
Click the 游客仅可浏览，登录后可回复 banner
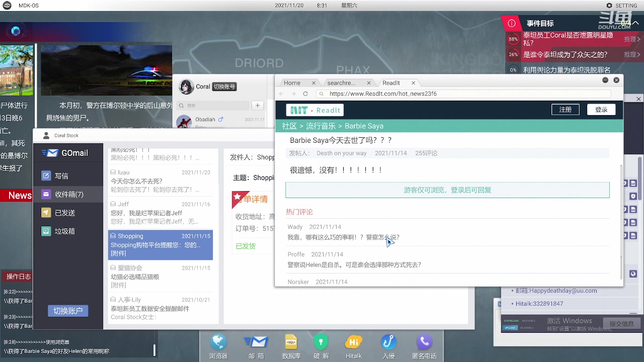pos(447,190)
